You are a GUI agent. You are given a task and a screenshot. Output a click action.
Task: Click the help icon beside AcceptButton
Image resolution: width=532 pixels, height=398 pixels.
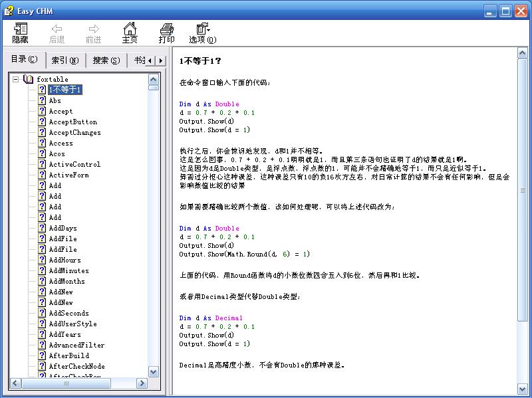pos(42,122)
